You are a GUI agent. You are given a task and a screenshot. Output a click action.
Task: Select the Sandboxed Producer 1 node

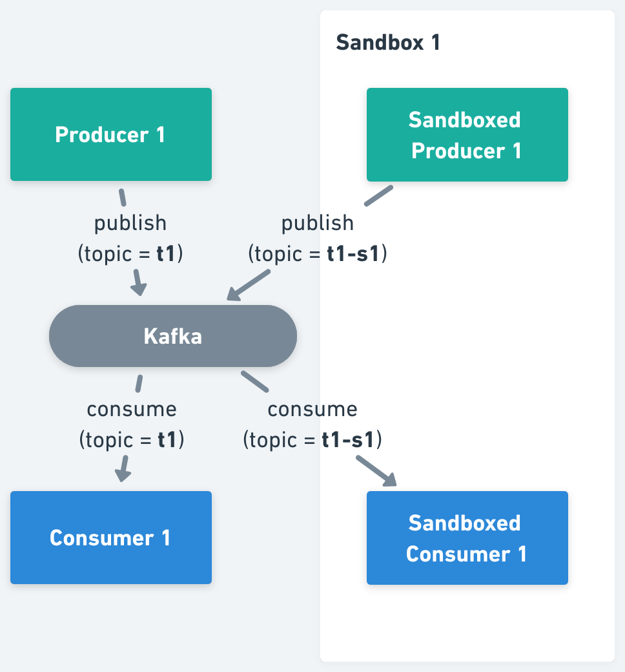click(x=467, y=134)
